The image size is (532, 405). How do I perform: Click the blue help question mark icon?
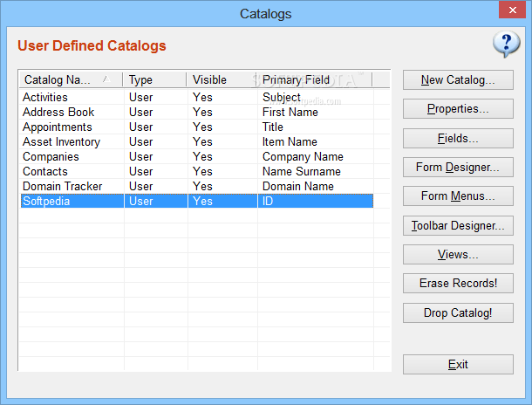point(507,44)
